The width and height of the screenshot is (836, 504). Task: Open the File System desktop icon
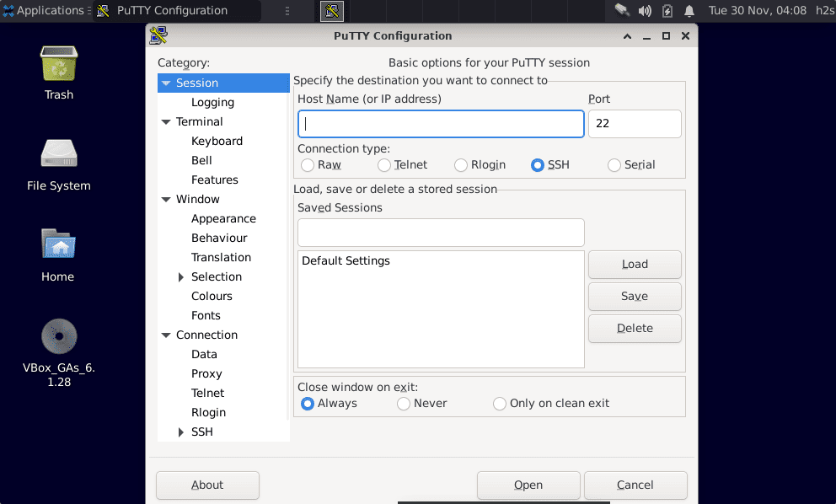(x=58, y=153)
